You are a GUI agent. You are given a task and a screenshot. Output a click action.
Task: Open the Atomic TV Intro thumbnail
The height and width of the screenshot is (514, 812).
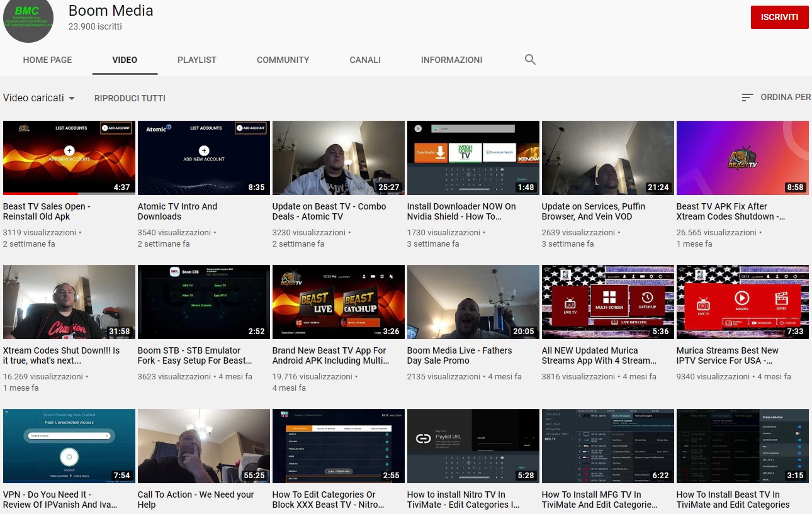click(204, 158)
